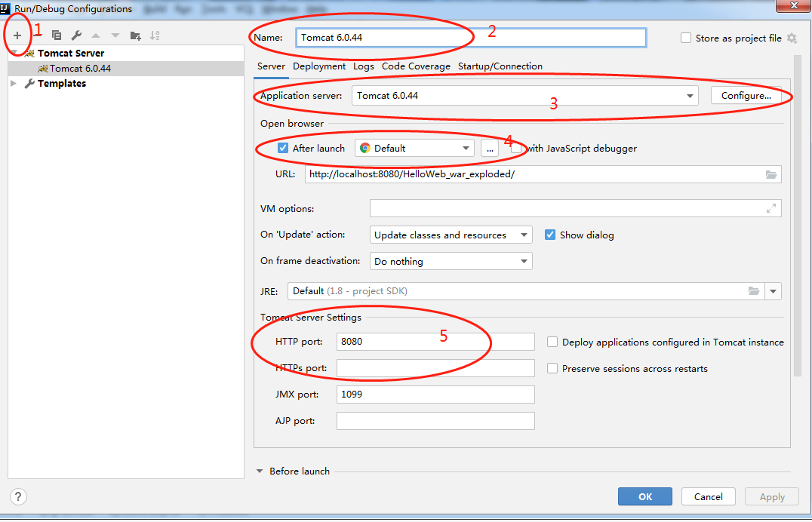Close the Run/Debug Configurations dialog
812x522 pixels.
click(x=793, y=6)
